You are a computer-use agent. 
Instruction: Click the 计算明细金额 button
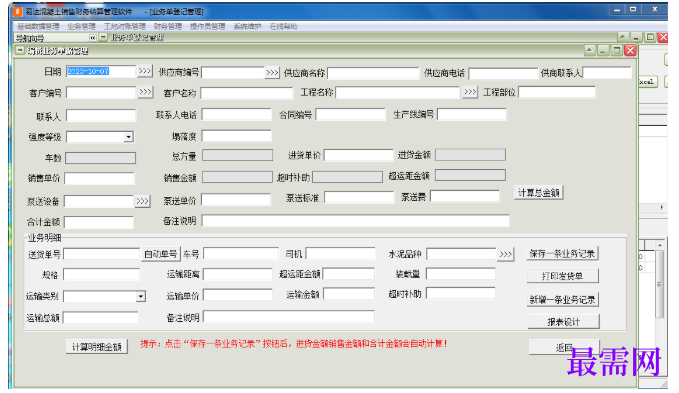point(97,347)
